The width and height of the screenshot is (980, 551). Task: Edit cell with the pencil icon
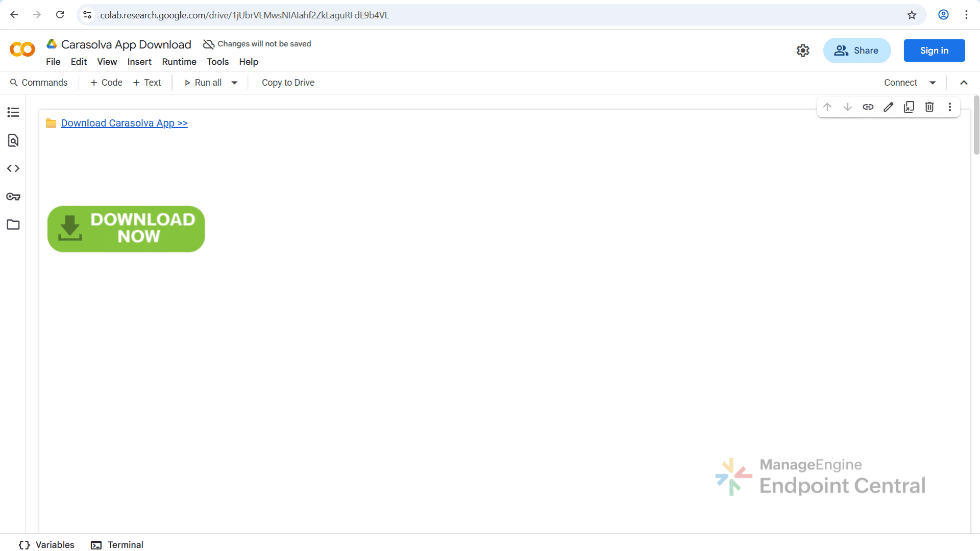click(889, 107)
